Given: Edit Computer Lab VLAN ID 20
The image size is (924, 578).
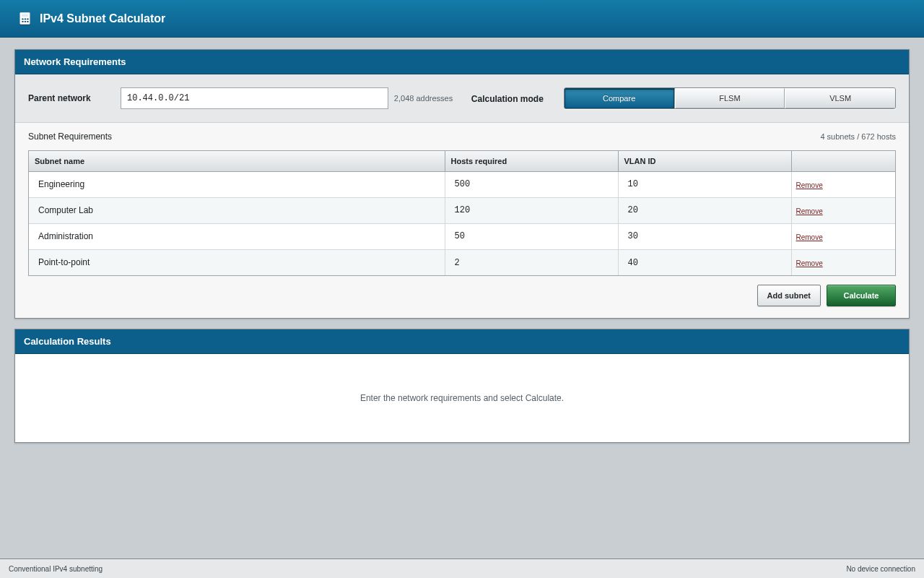Looking at the screenshot, I should pyautogui.click(x=705, y=210).
